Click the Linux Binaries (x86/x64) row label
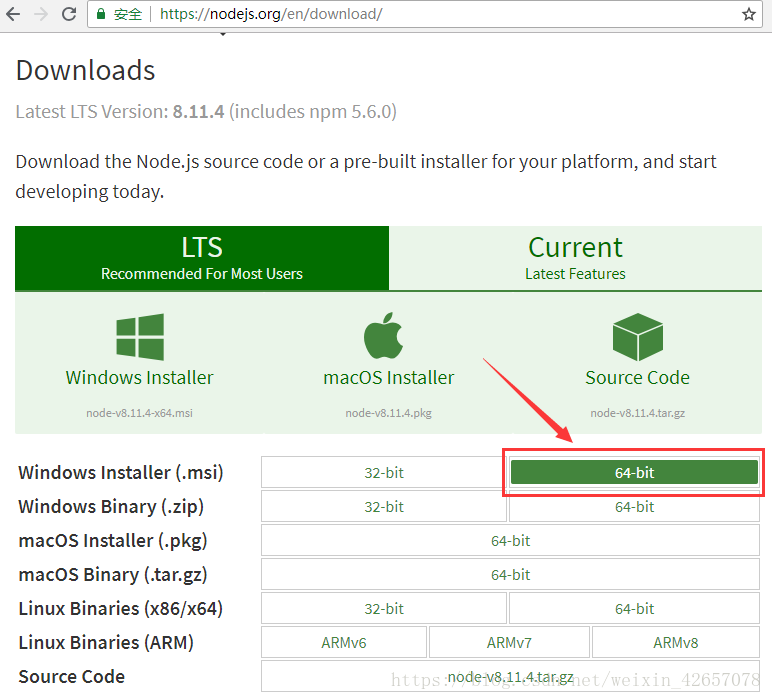 121,608
